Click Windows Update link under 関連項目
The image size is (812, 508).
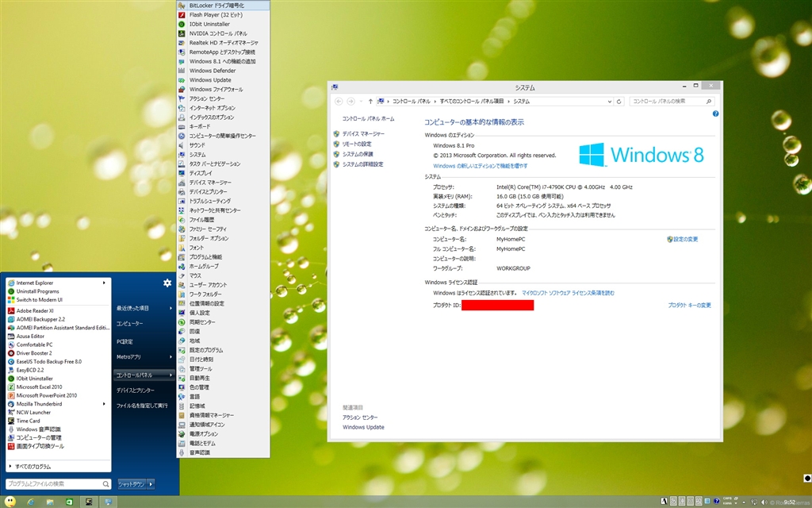coord(363,428)
